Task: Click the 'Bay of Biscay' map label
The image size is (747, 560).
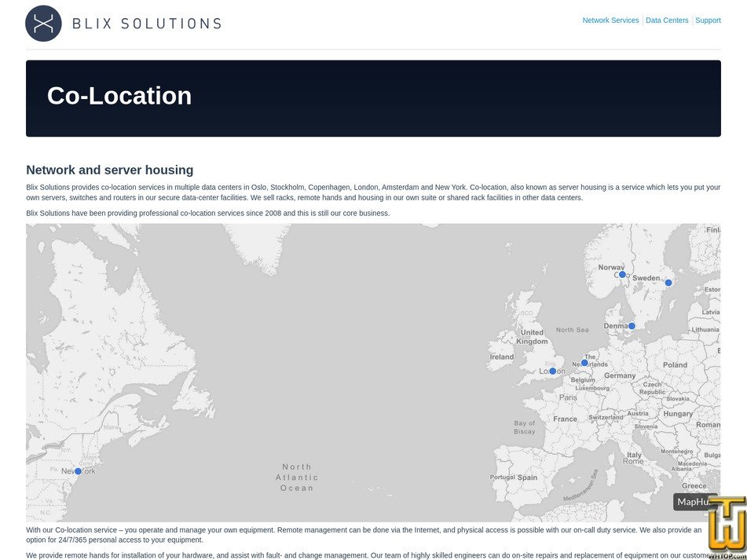Action: 524,427
